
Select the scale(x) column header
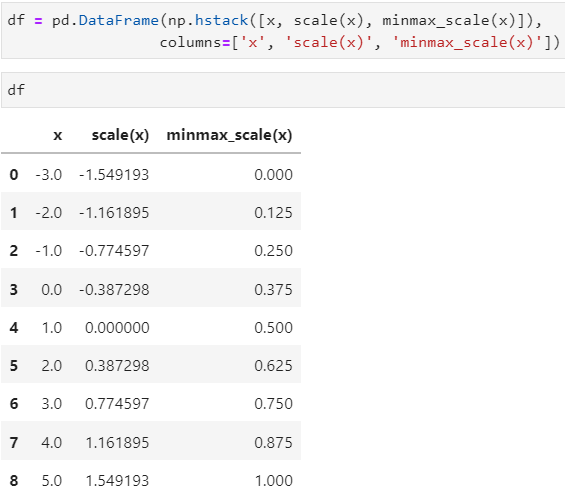120,135
